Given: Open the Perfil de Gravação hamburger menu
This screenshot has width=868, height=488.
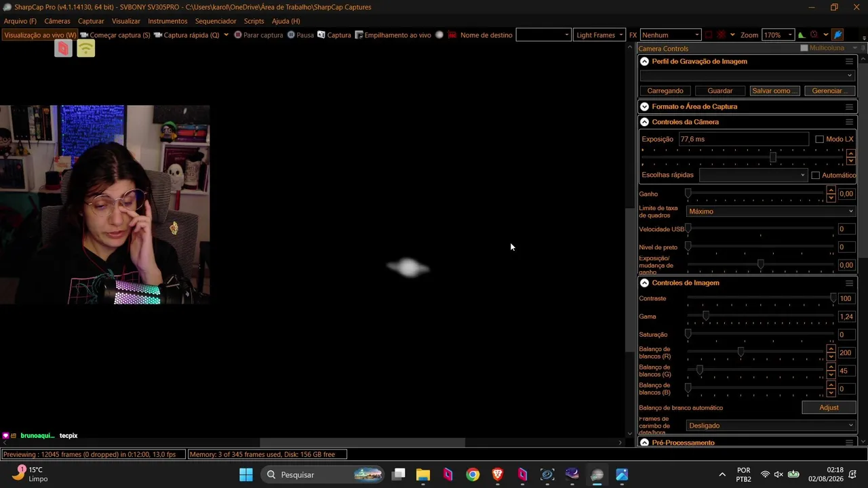Looking at the screenshot, I should click(x=849, y=61).
